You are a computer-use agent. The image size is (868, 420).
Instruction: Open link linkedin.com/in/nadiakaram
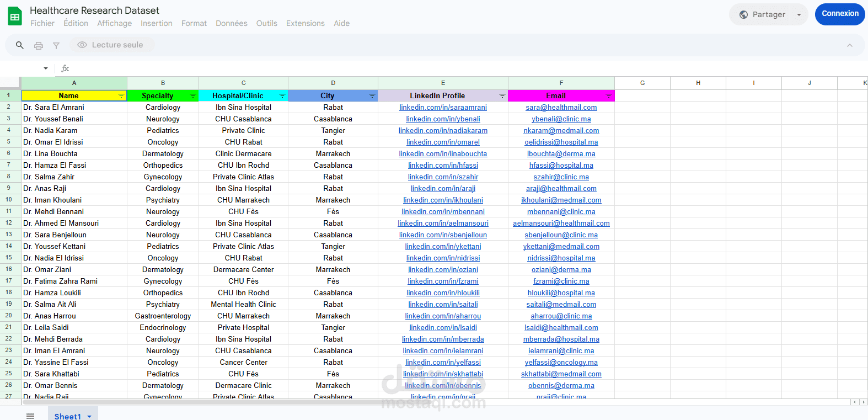coord(443,131)
